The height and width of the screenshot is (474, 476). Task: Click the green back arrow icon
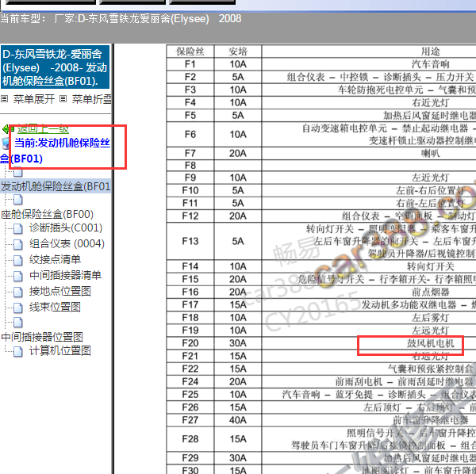(6, 129)
